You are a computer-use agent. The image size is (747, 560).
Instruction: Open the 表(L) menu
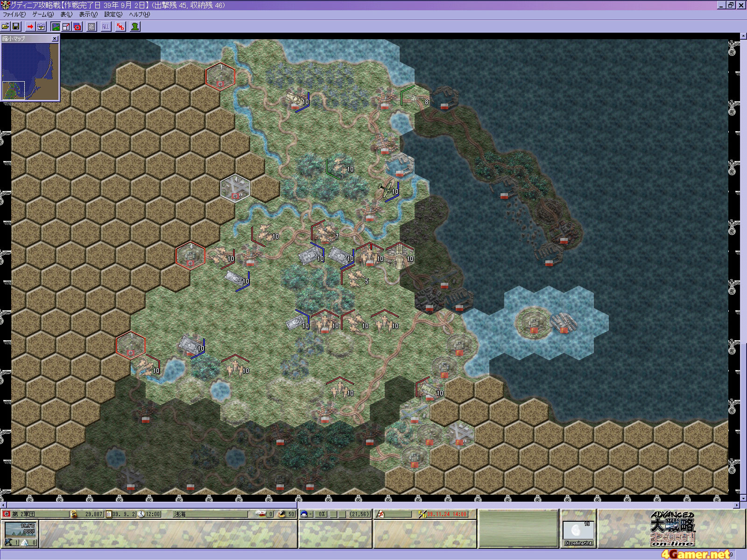point(66,14)
